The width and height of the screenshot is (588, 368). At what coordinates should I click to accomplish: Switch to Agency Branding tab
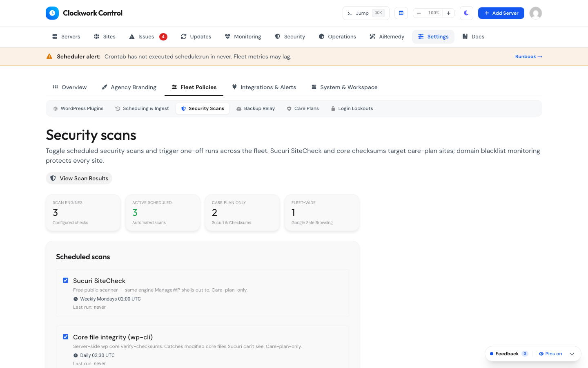pos(129,87)
